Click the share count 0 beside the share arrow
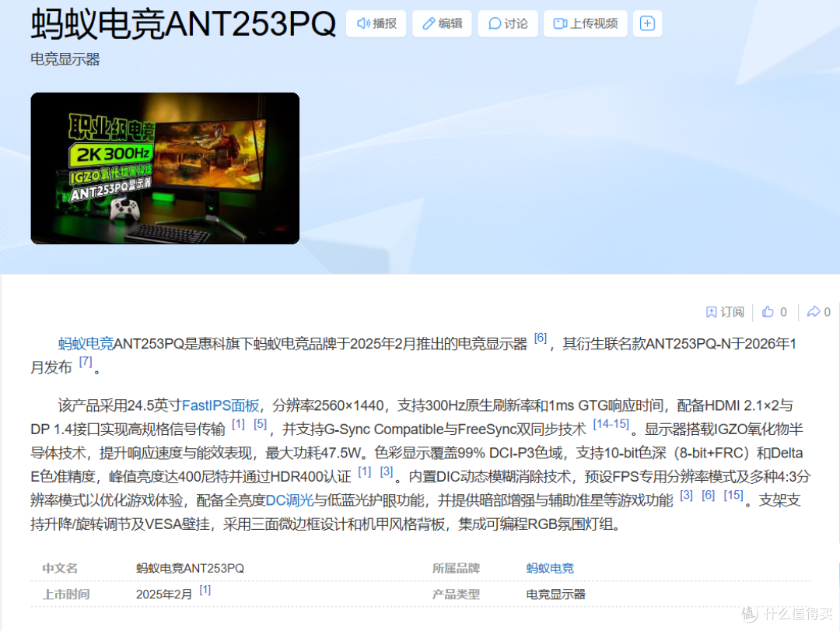 click(x=827, y=312)
